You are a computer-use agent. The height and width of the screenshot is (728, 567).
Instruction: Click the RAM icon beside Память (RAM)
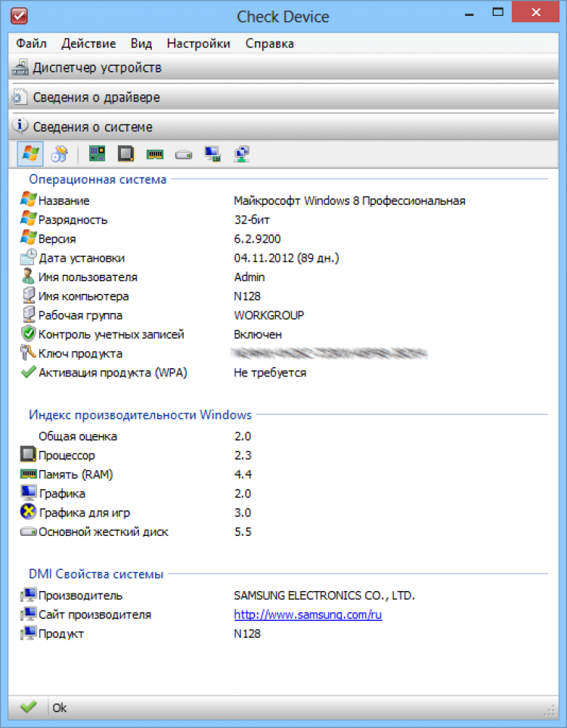pos(28,474)
